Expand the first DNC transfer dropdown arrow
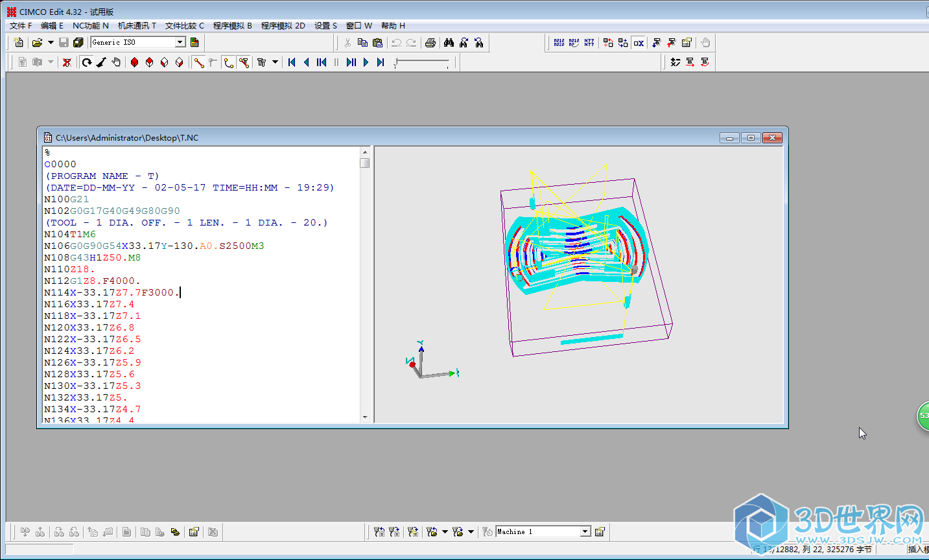 [x=445, y=532]
